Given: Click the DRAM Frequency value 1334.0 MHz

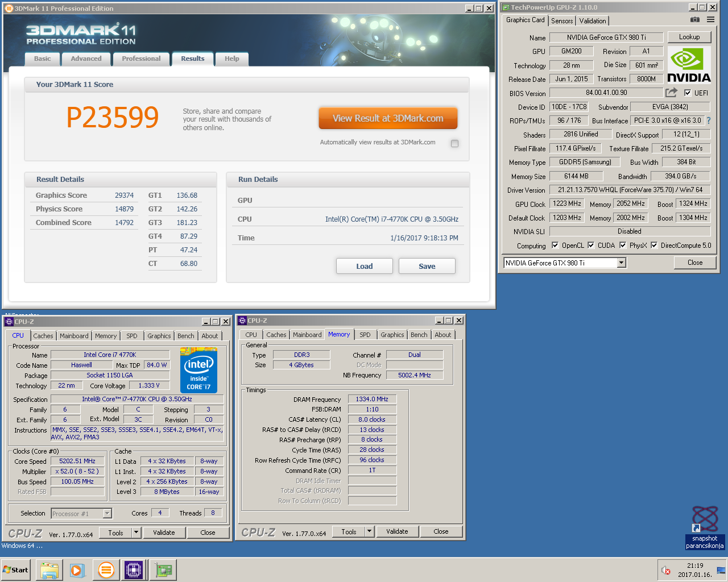Looking at the screenshot, I should click(372, 399).
